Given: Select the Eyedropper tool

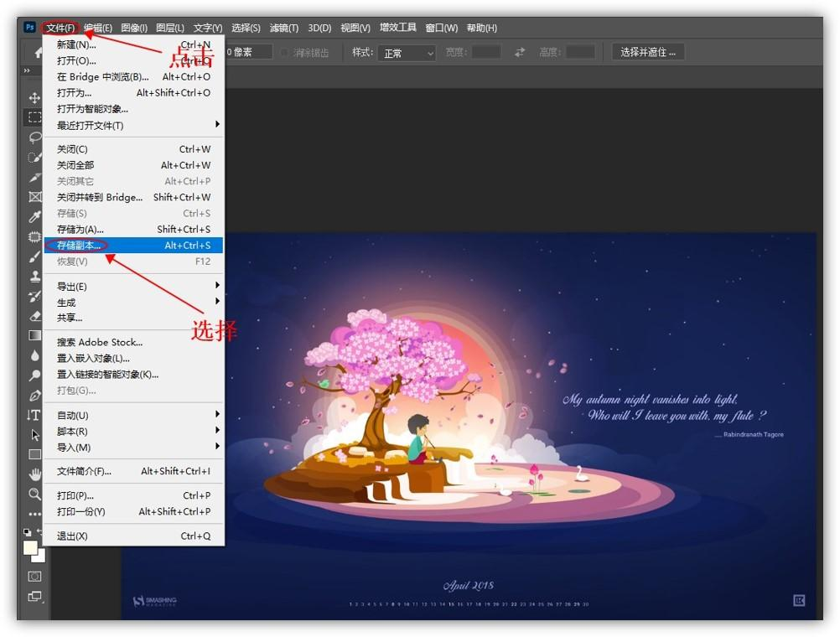Looking at the screenshot, I should (x=35, y=216).
